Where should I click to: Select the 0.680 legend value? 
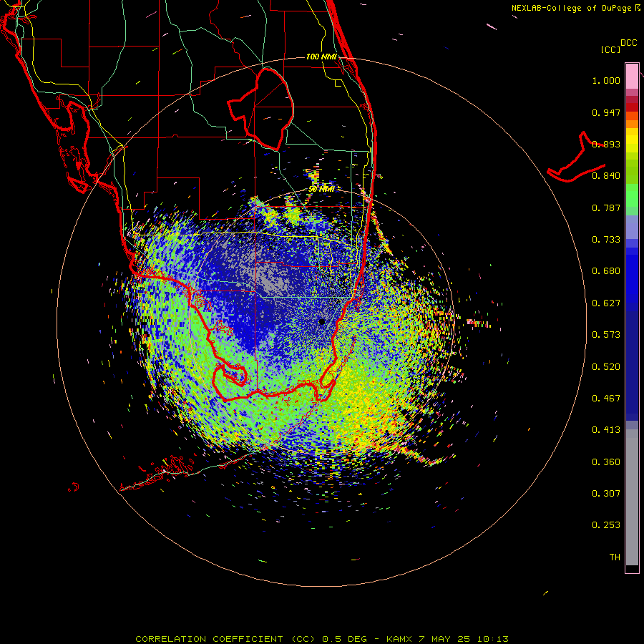[606, 271]
